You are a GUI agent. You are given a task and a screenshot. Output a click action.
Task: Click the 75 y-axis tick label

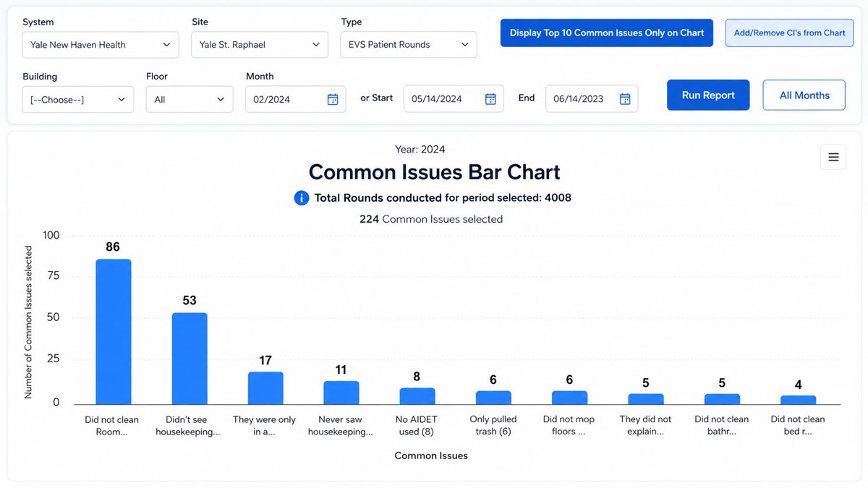53,276
